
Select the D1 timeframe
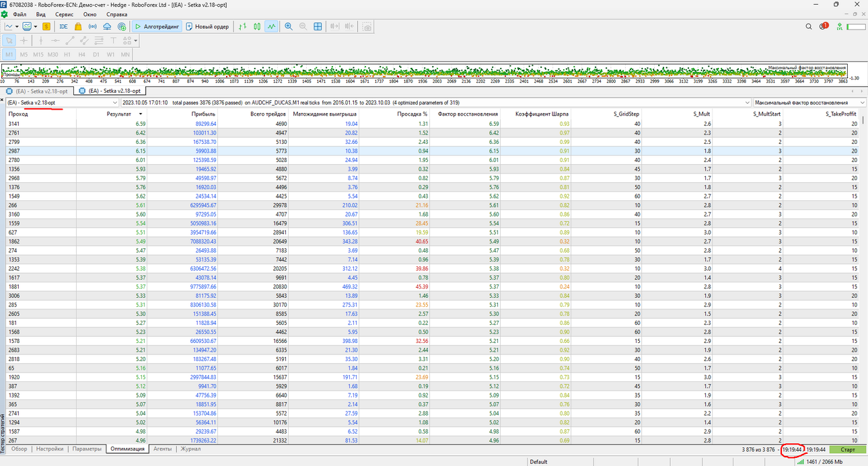96,54
